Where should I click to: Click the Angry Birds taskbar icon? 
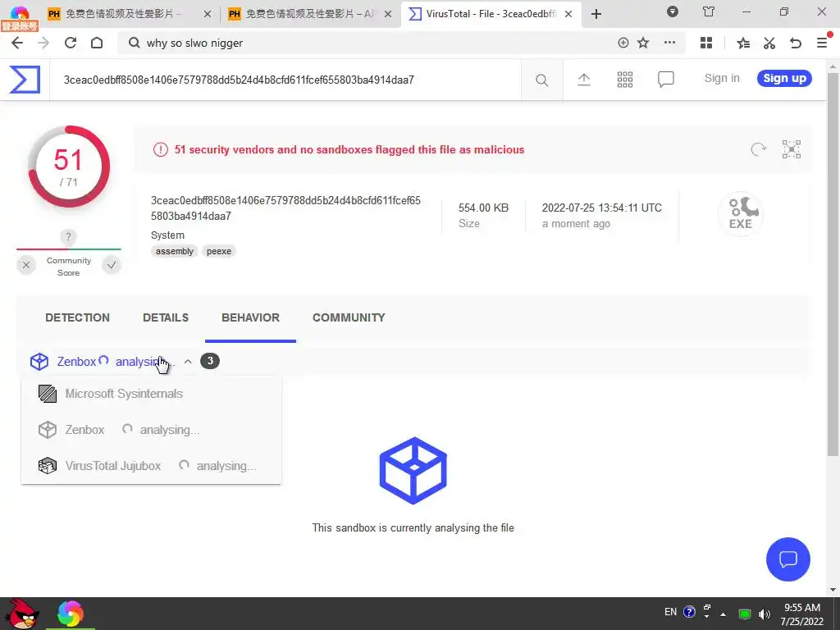(24, 614)
